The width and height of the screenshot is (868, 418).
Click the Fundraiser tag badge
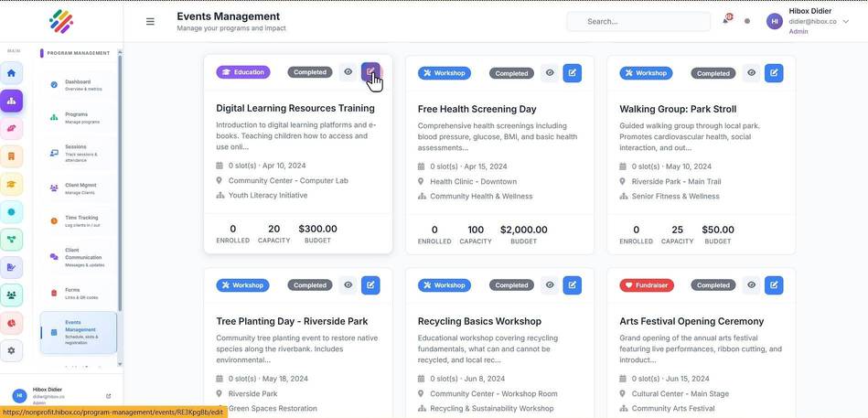point(647,285)
